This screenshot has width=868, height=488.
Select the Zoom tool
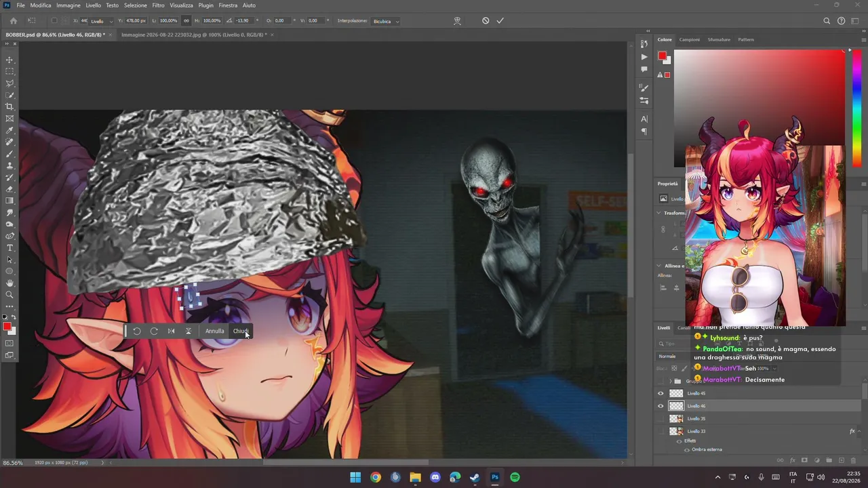pos(9,295)
